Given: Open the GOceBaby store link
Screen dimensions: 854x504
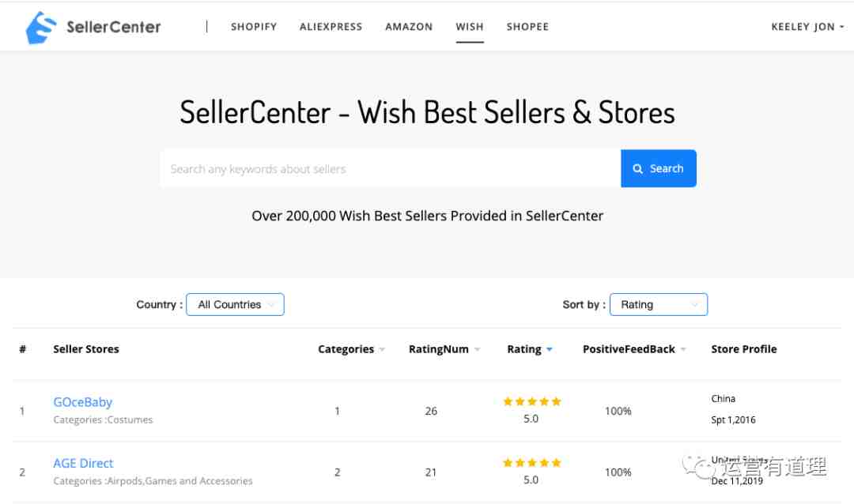Looking at the screenshot, I should tap(83, 402).
